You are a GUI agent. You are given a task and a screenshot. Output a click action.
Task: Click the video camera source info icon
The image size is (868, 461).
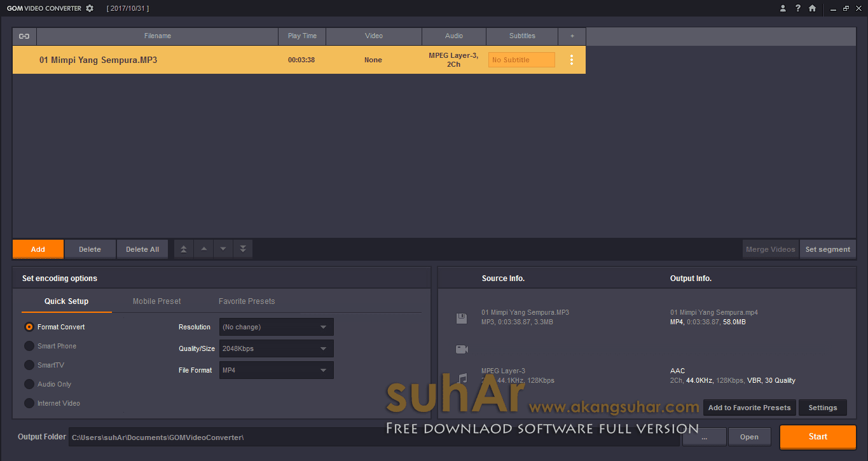[x=462, y=349]
